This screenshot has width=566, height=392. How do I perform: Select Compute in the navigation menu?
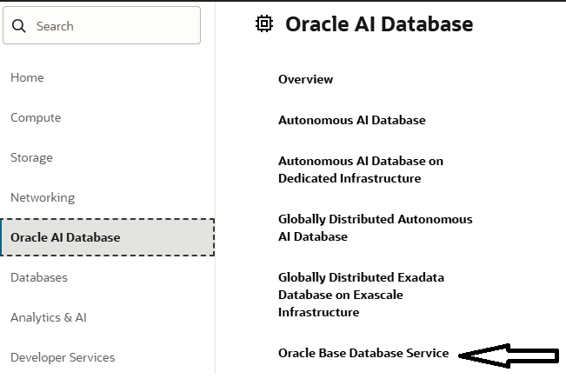36,117
